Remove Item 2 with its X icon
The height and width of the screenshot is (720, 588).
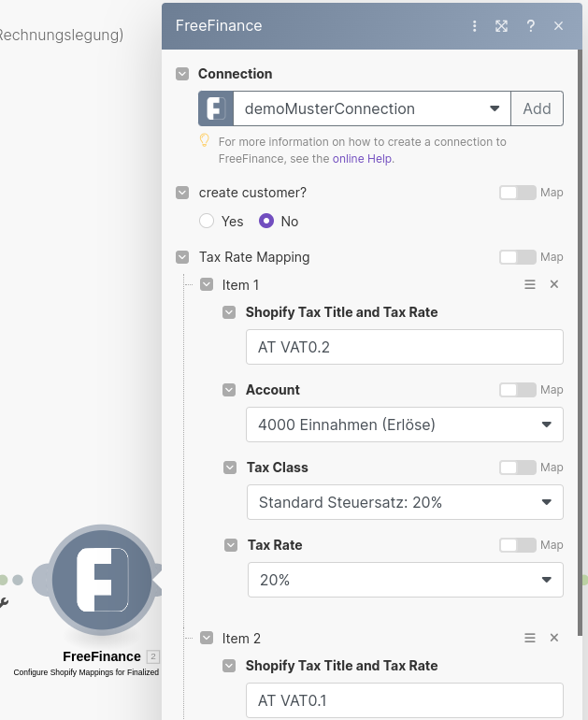click(x=553, y=638)
